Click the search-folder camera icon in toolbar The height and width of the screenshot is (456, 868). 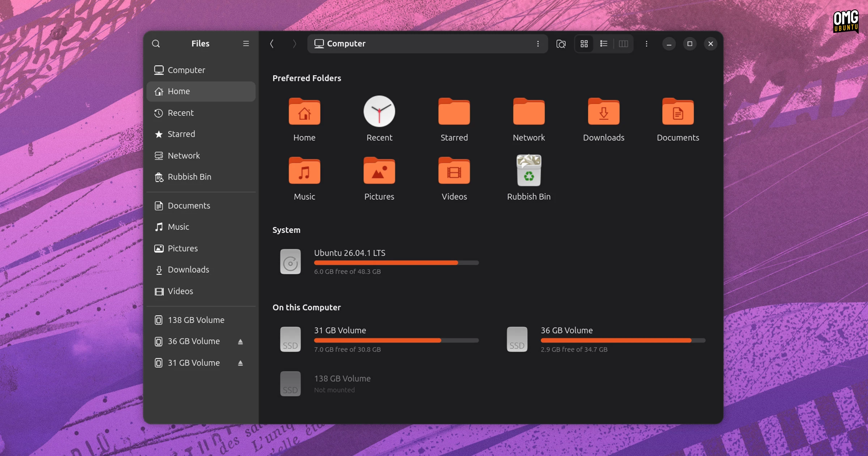[x=561, y=44]
